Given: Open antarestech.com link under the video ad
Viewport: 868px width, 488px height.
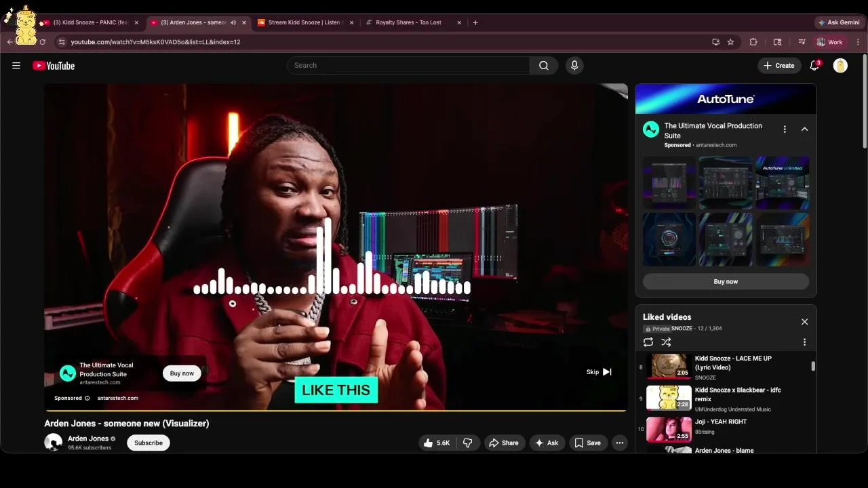Looking at the screenshot, I should click(x=117, y=399).
